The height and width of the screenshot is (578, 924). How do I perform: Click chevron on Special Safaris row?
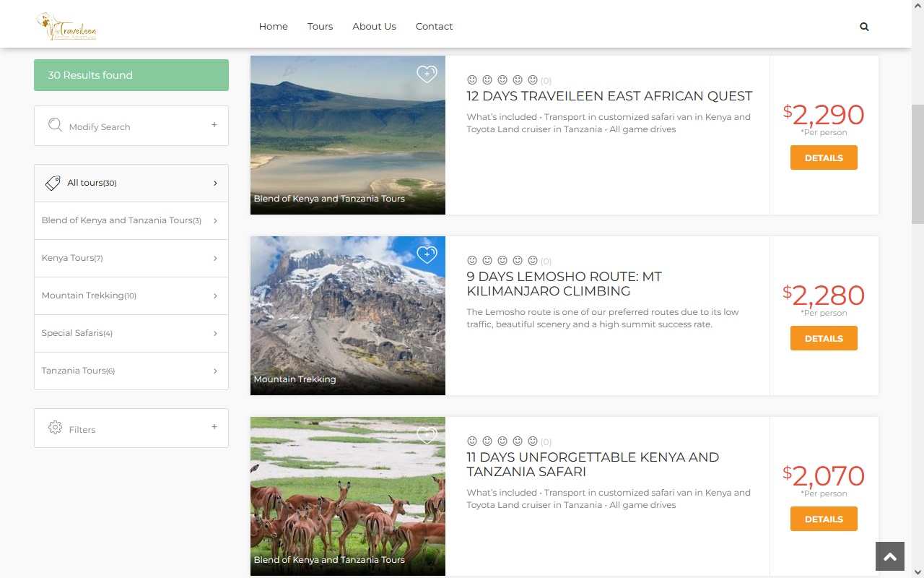[x=215, y=334]
